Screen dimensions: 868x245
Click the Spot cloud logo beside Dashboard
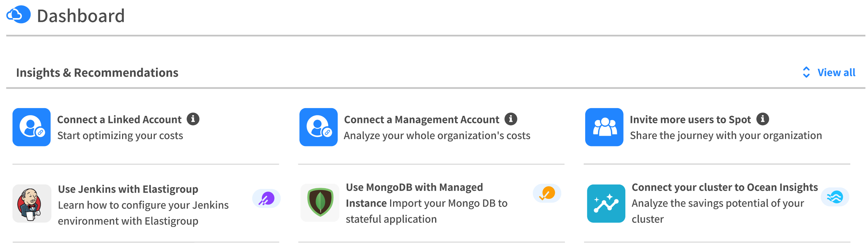[18, 15]
